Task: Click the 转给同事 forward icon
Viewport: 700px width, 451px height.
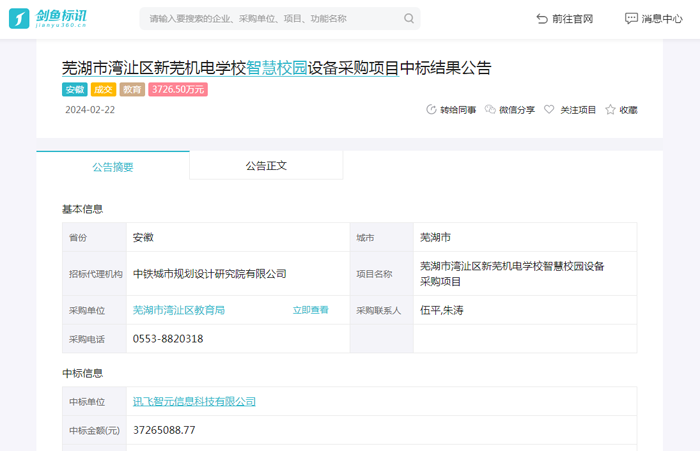Action: pos(431,109)
